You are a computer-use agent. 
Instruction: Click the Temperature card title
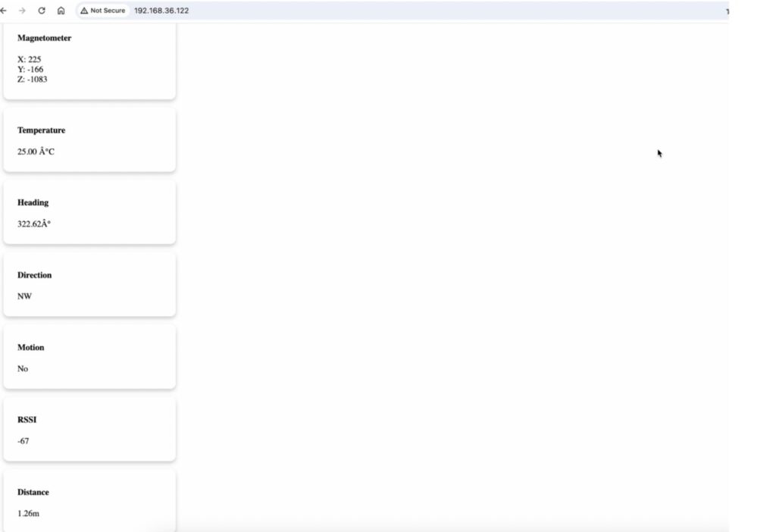click(41, 130)
